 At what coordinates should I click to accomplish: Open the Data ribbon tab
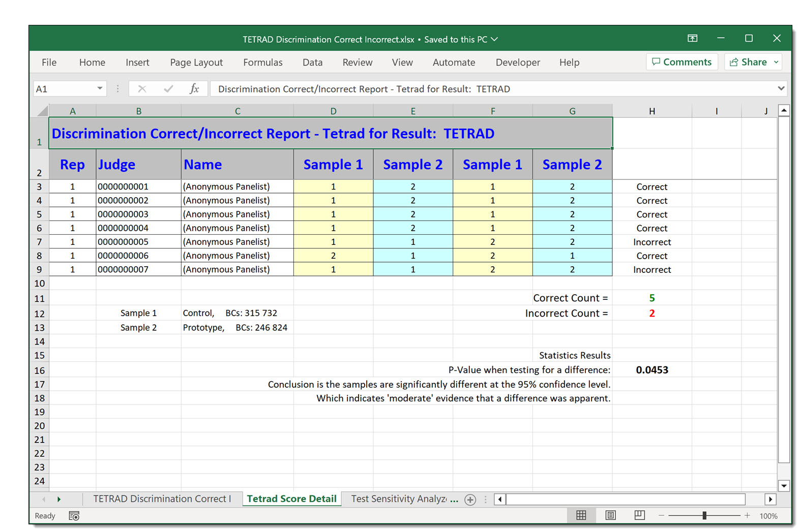tap(312, 62)
